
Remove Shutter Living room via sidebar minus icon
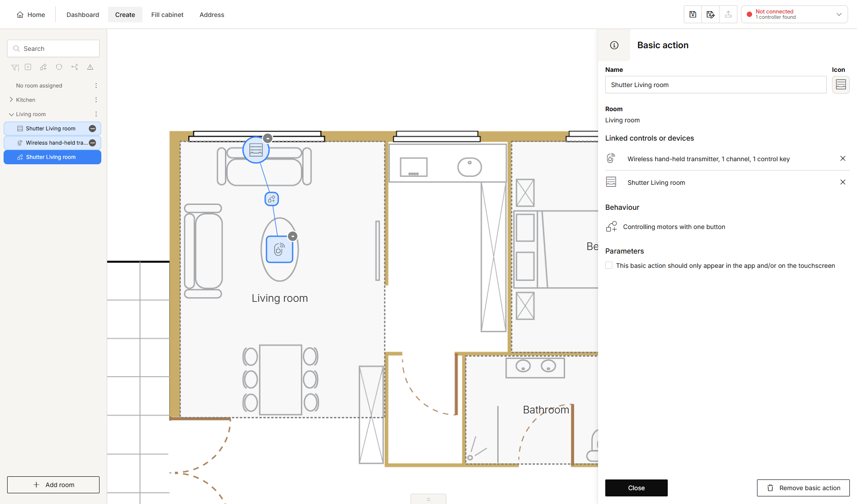(92, 129)
